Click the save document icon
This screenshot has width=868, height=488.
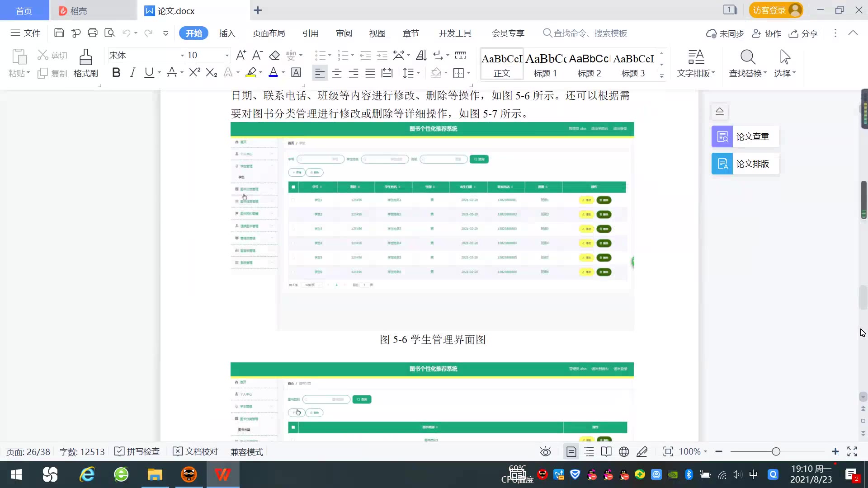(59, 33)
